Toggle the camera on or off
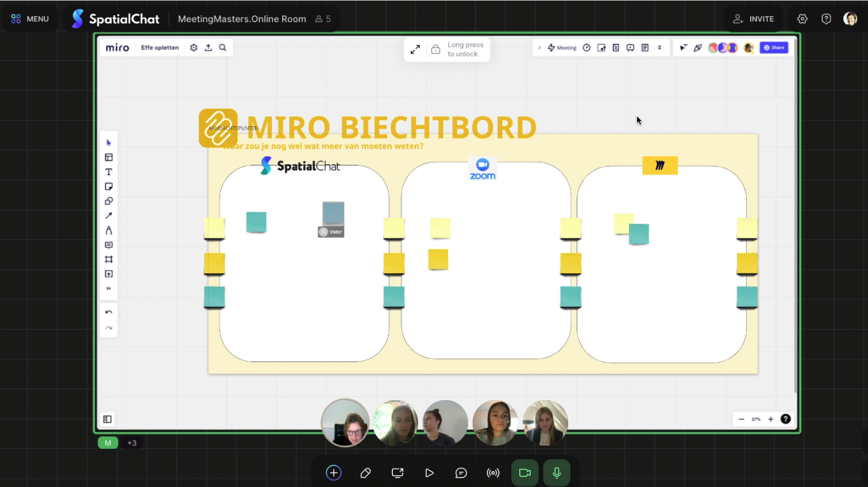This screenshot has width=868, height=487. [x=525, y=473]
